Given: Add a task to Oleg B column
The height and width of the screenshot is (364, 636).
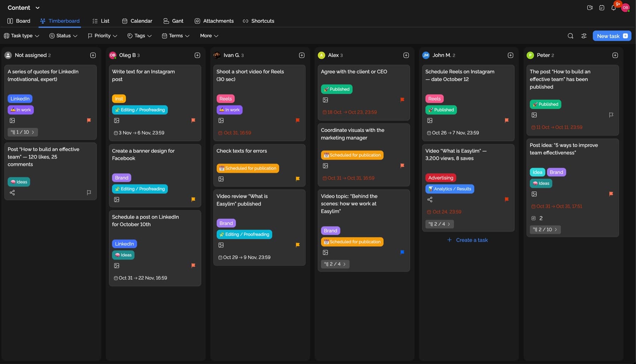Looking at the screenshot, I should tap(197, 55).
